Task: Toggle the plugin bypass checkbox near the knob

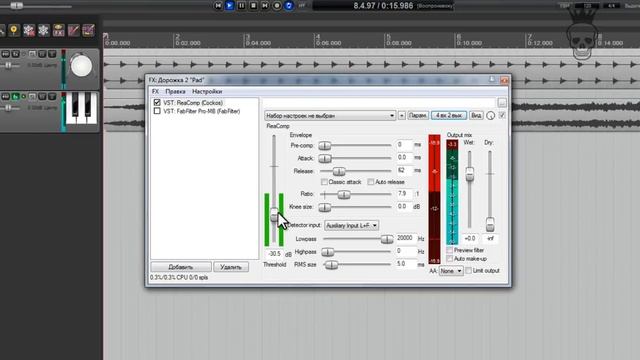Action: pyautogui.click(x=502, y=116)
